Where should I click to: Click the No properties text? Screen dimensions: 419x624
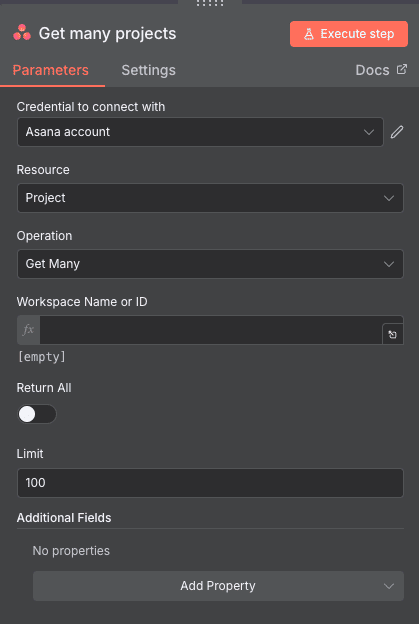click(71, 551)
